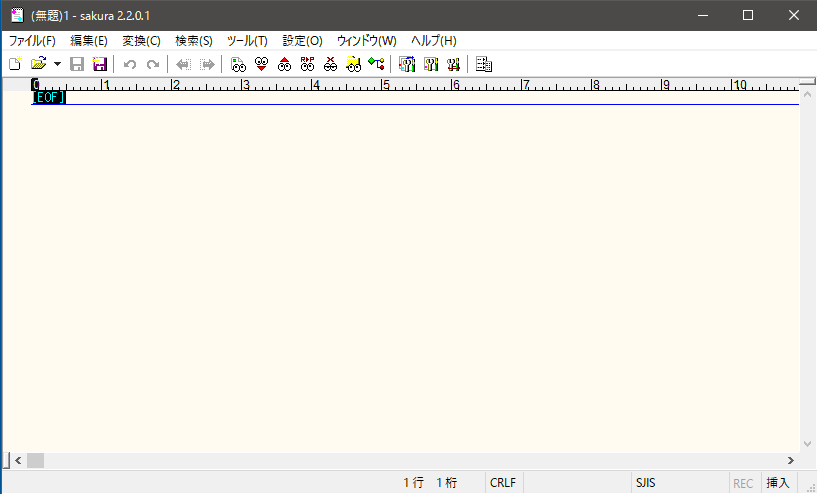Click the CRLF line-ending indicator

(503, 483)
